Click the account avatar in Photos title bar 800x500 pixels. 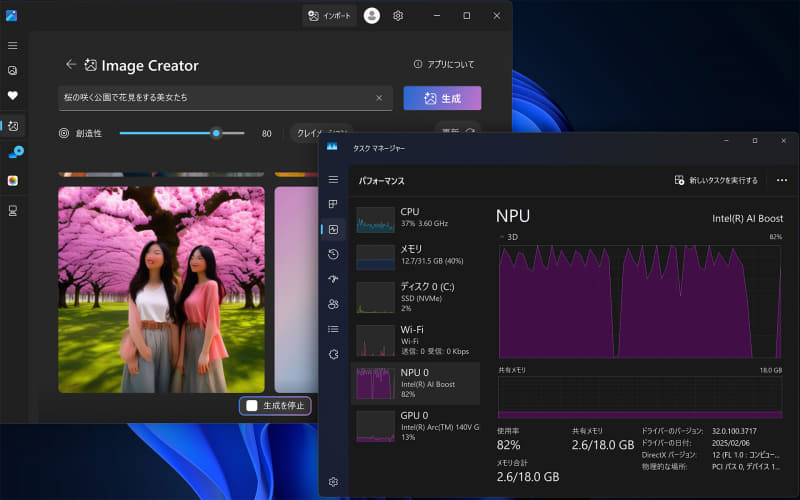[x=371, y=16]
